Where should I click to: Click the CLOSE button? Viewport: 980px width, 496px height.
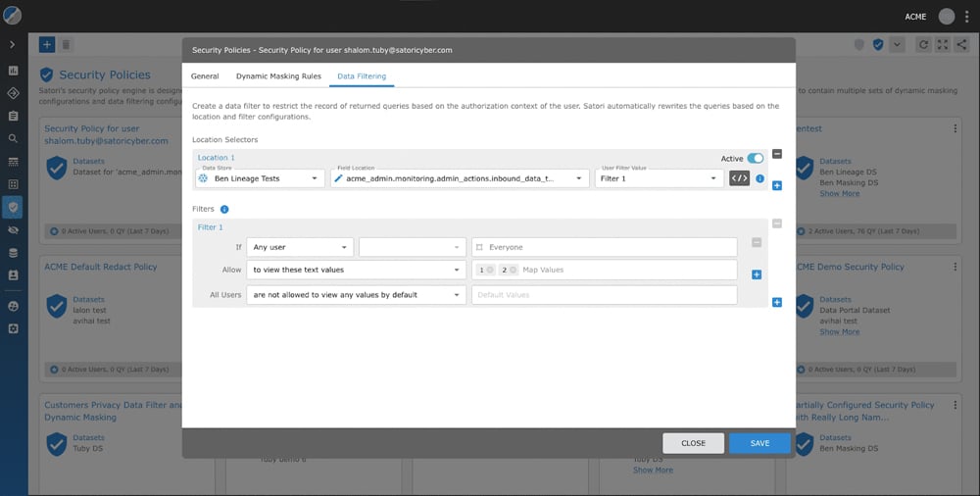(693, 443)
